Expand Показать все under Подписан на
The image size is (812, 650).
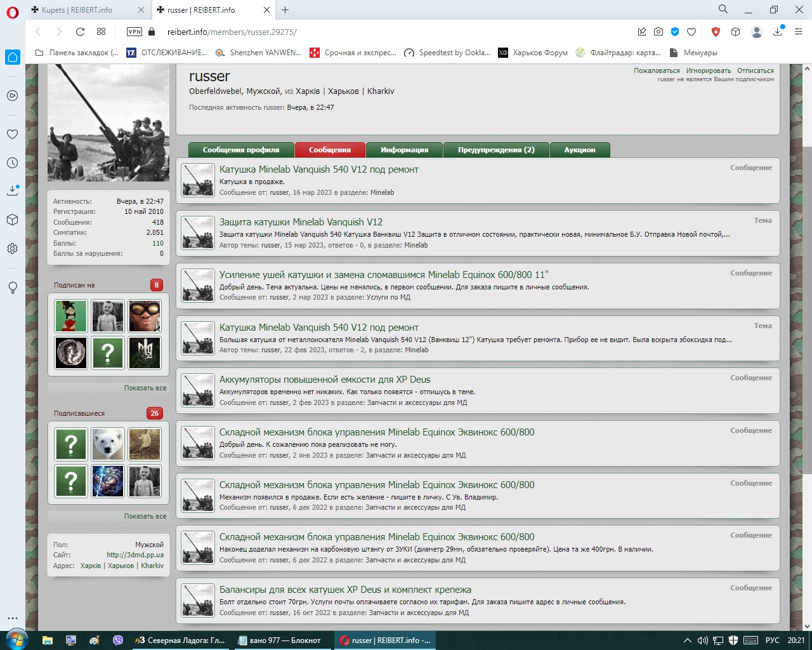point(145,388)
